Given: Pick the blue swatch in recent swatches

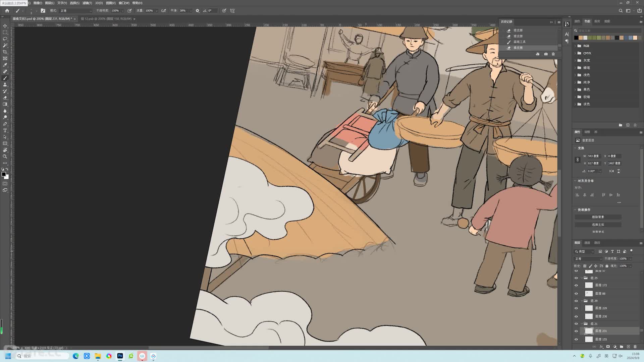Looking at the screenshot, I should tap(631, 38).
